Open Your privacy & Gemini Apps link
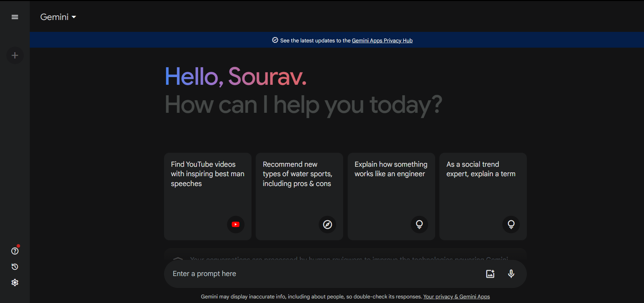This screenshot has width=644, height=303. pyautogui.click(x=457, y=297)
